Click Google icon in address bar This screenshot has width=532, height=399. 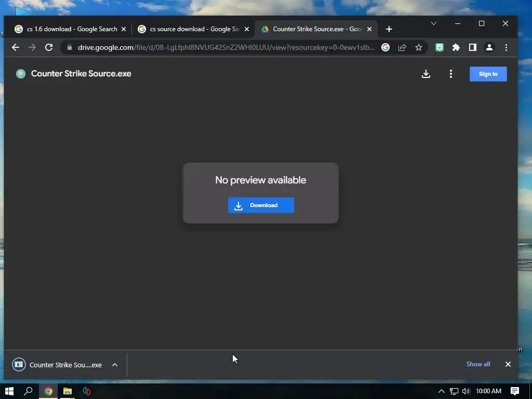(385, 47)
